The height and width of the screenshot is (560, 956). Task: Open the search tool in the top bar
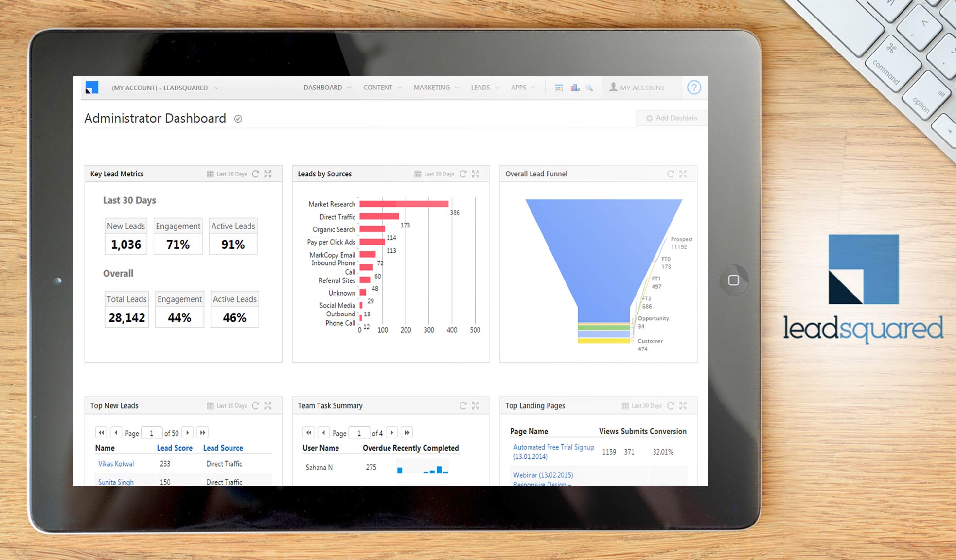590,88
